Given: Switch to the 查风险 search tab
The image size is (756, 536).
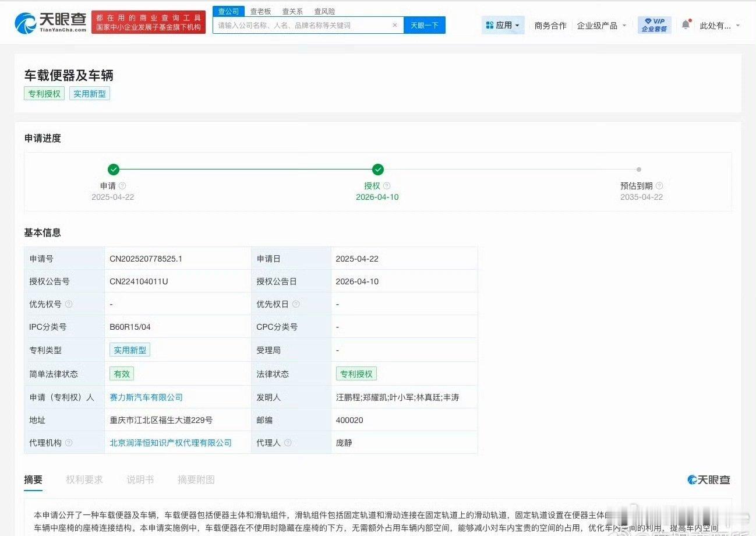Looking at the screenshot, I should (324, 11).
